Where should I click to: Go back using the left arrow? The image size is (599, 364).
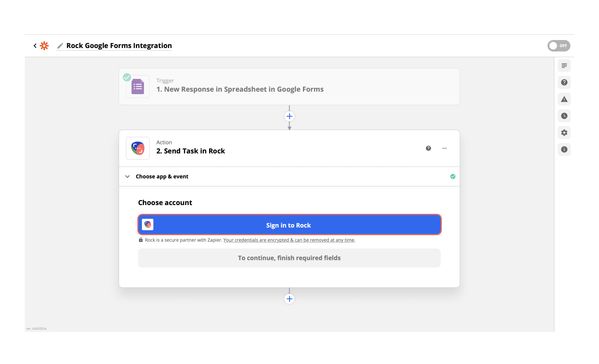click(x=35, y=46)
